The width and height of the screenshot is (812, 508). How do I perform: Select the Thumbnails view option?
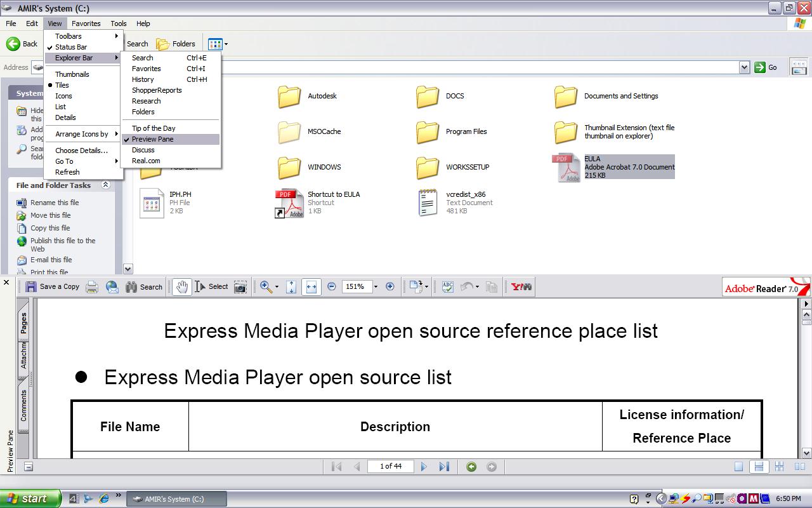(72, 74)
